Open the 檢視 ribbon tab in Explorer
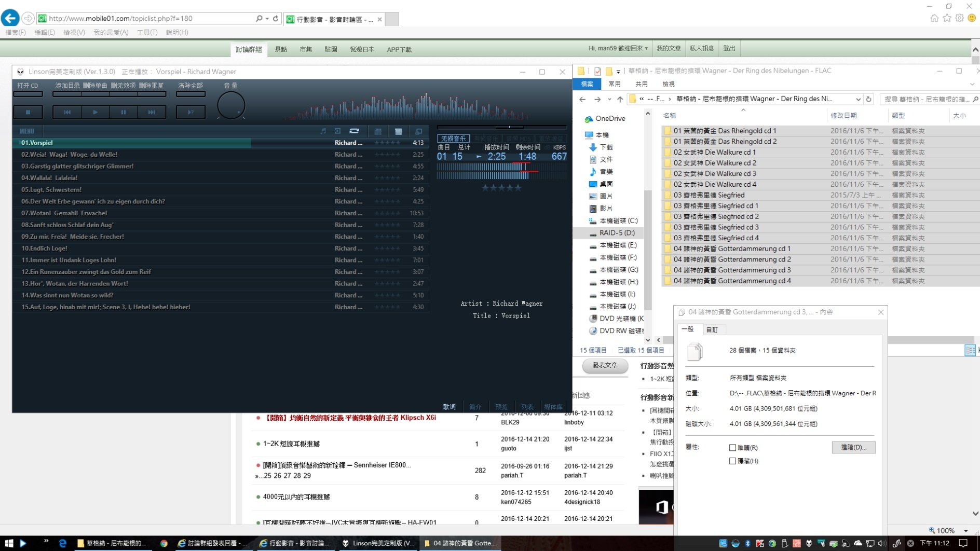980x551 pixels. click(669, 84)
